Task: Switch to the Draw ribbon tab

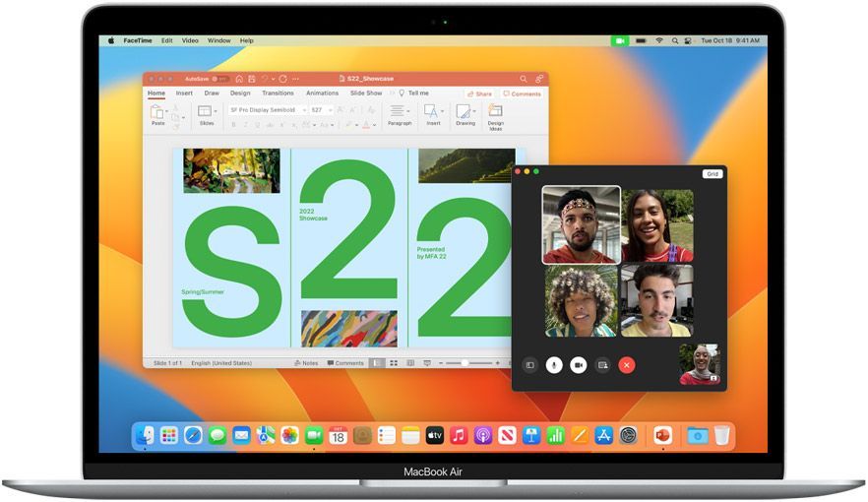Action: 212,93
